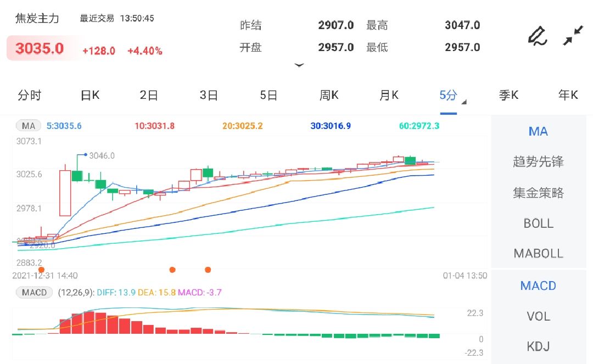The height and width of the screenshot is (364, 593).
Task: Click the tallest red MACD histogram bar
Action: [89, 322]
